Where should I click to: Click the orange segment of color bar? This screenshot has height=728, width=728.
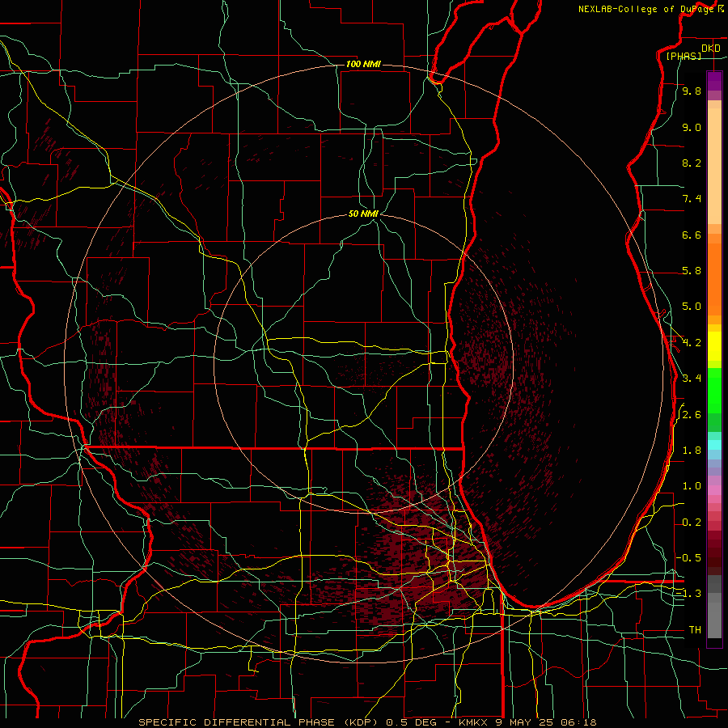click(x=714, y=279)
